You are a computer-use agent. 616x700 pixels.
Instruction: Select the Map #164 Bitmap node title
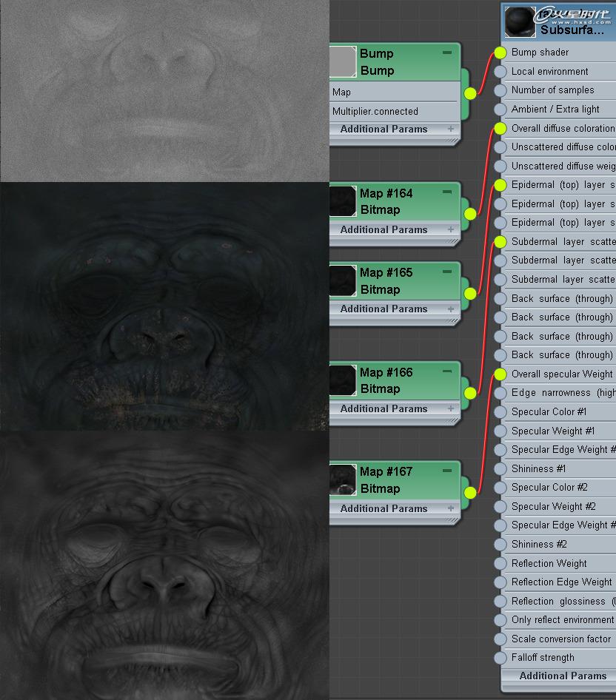click(x=395, y=201)
